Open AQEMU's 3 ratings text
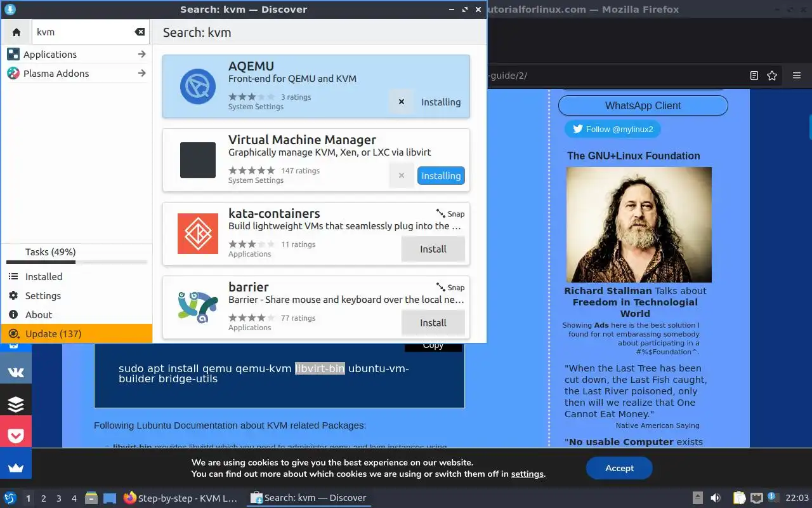Image resolution: width=812 pixels, height=508 pixels. pyautogui.click(x=296, y=97)
